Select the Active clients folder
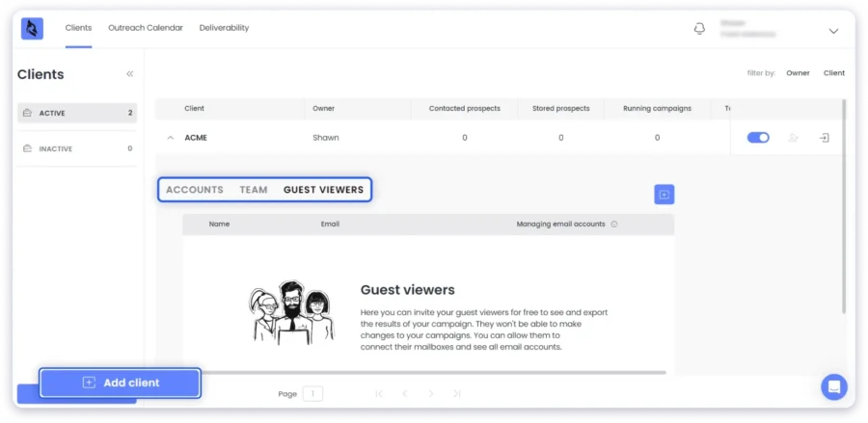This screenshot has height=423, width=868. click(77, 113)
